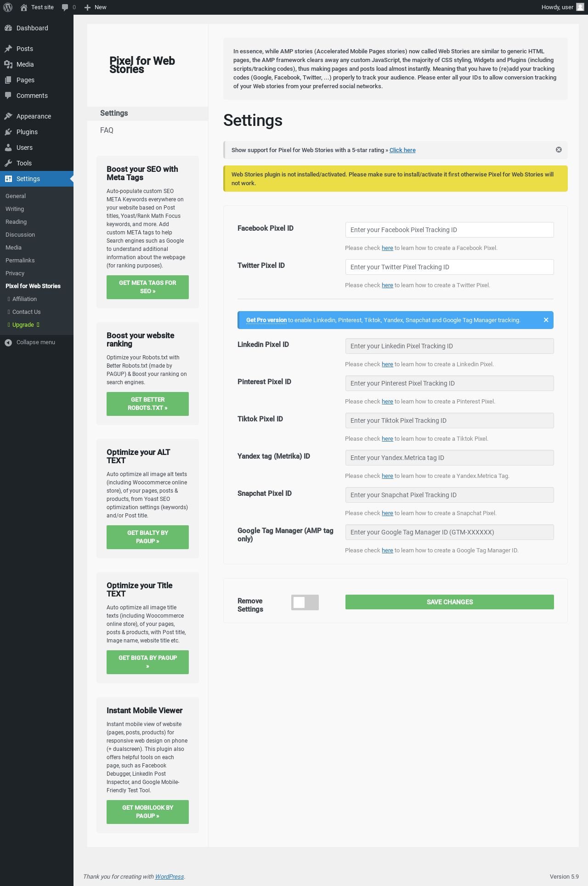Click the Posts pushpin icon

coord(8,49)
